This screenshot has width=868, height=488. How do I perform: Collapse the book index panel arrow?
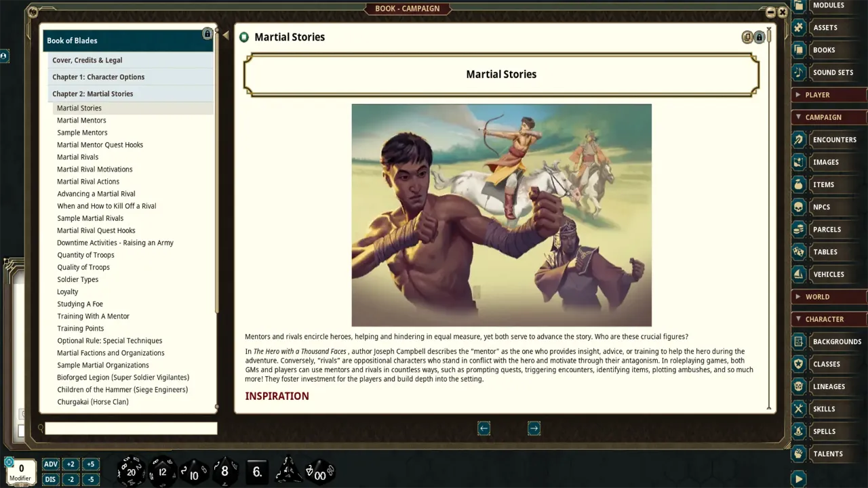[226, 36]
